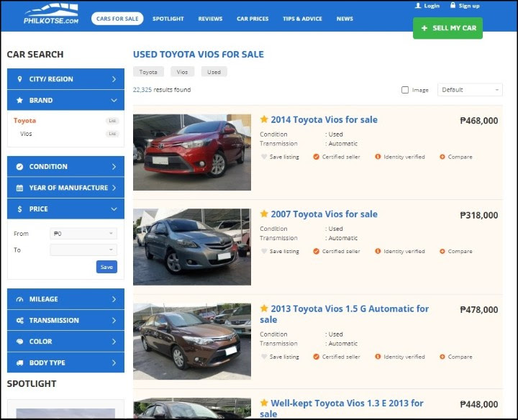Click the star beside 2014 Toyota Vios
518x420 pixels.
click(x=264, y=119)
